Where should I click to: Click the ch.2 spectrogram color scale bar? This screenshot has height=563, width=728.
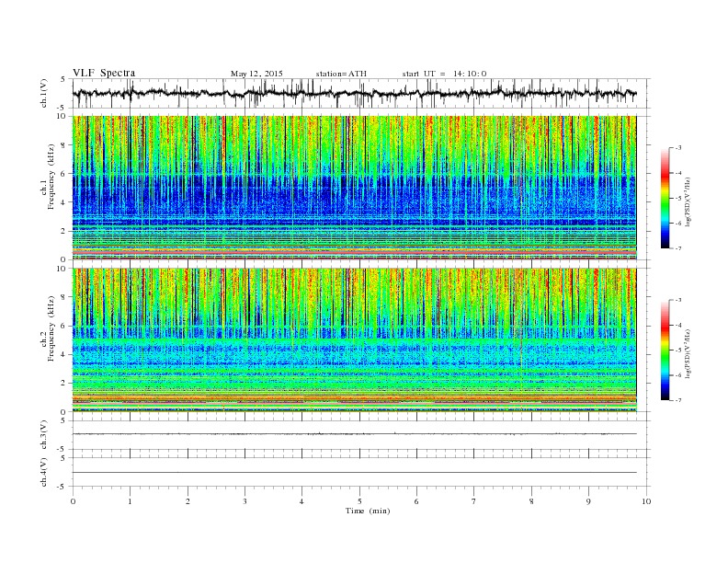pyautogui.click(x=665, y=350)
